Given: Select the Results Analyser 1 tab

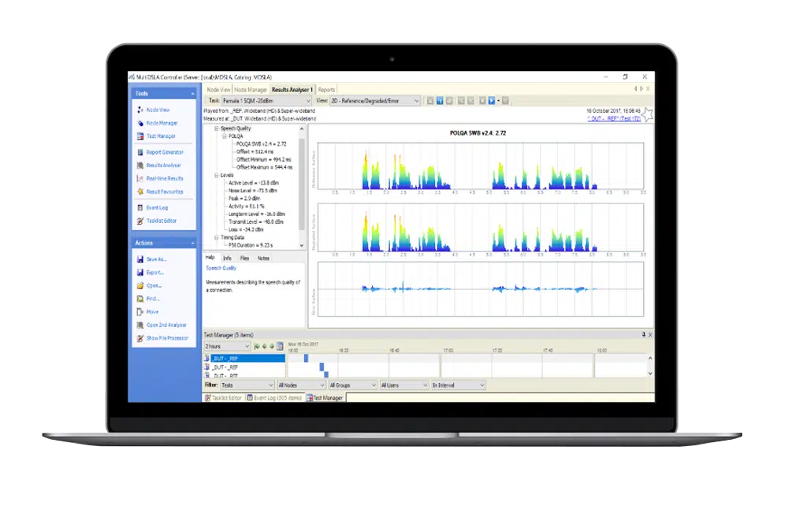Looking at the screenshot, I should [292, 90].
